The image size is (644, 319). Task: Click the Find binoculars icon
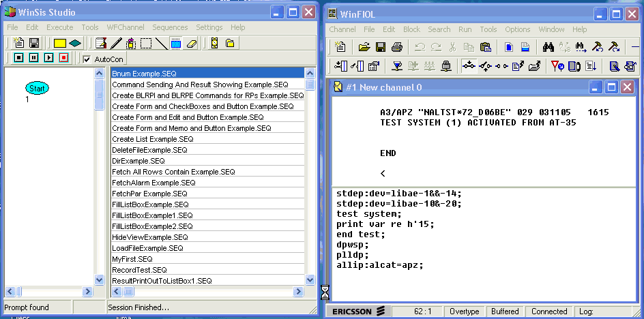pyautogui.click(x=548, y=47)
